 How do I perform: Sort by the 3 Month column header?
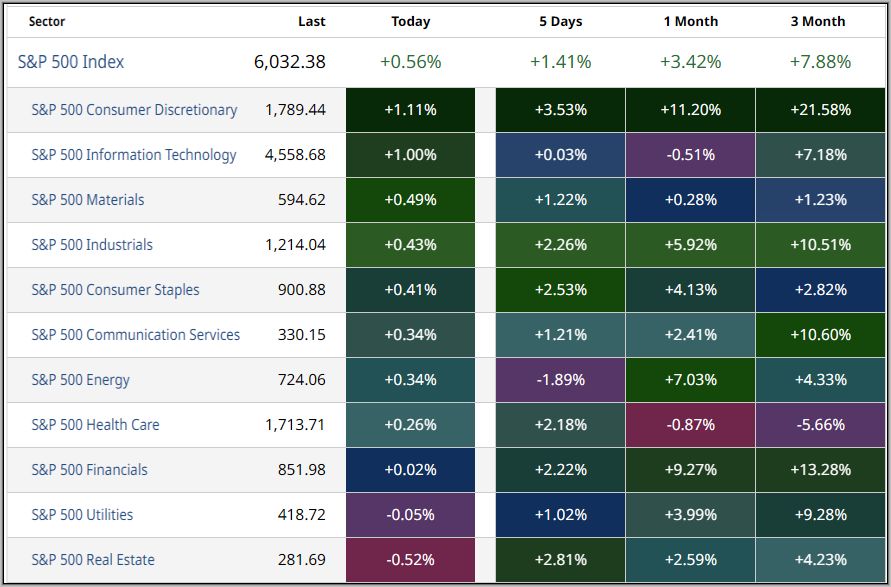[x=820, y=21]
